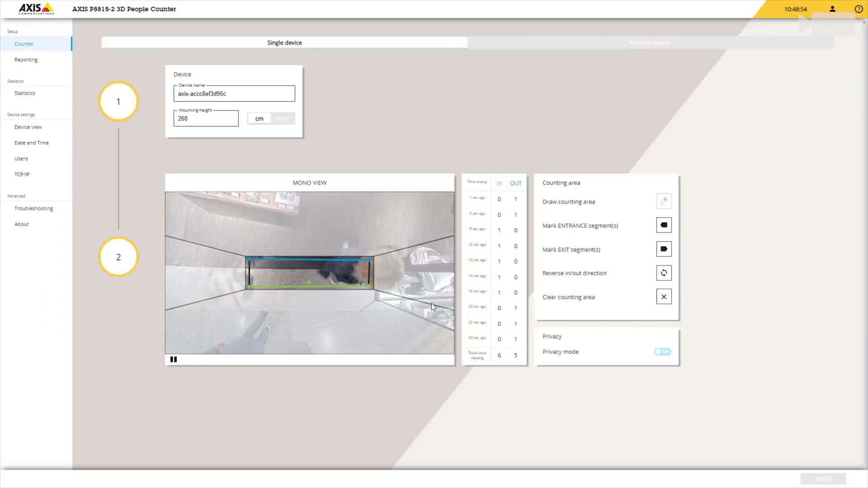Click the Mark ENTRANCE segment icon
Screen dimensions: 868x488
pyautogui.click(x=664, y=225)
